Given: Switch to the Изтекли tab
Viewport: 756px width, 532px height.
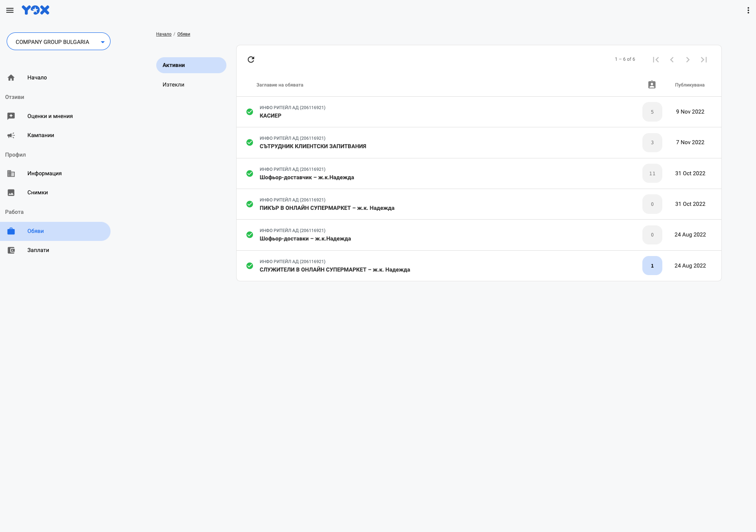Looking at the screenshot, I should click(174, 85).
